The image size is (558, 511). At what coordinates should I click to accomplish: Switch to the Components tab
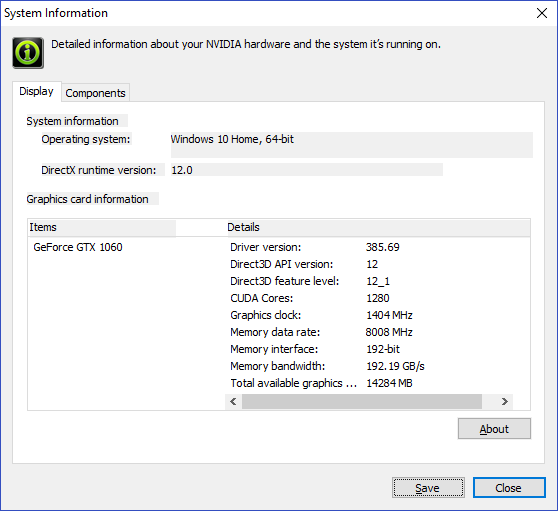(x=95, y=93)
